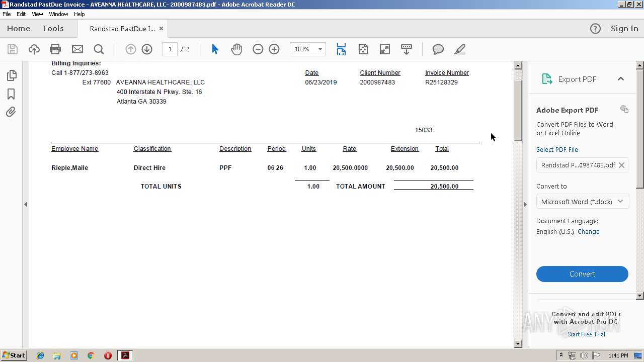Activate the Hand pan tool
The width and height of the screenshot is (644, 362).
[236, 49]
